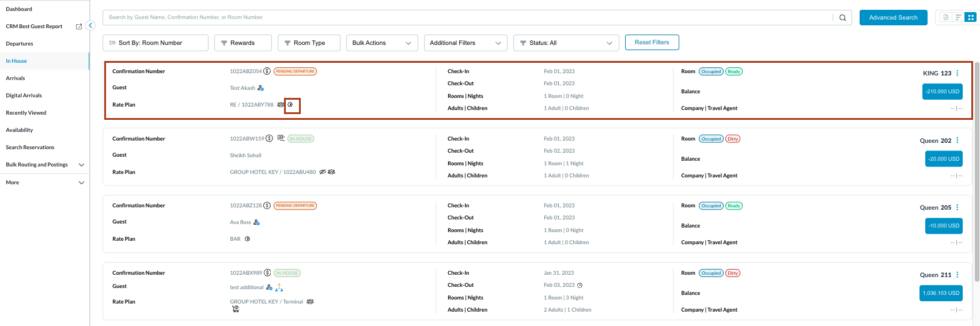
Task: Open the Bulk Actions dropdown
Action: click(381, 43)
